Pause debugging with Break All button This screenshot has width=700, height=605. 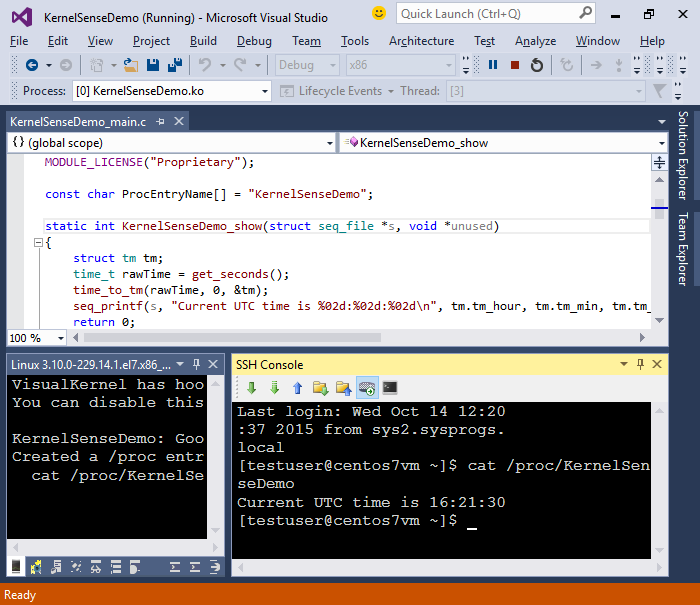493,65
